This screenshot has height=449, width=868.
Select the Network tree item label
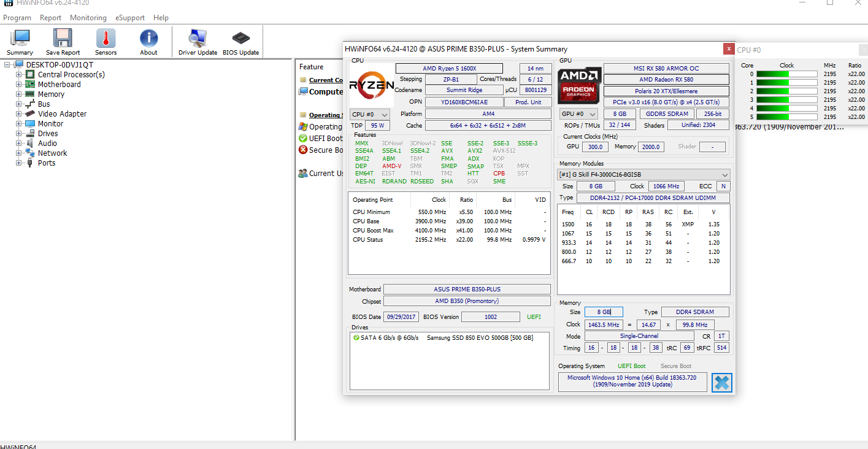[x=53, y=153]
